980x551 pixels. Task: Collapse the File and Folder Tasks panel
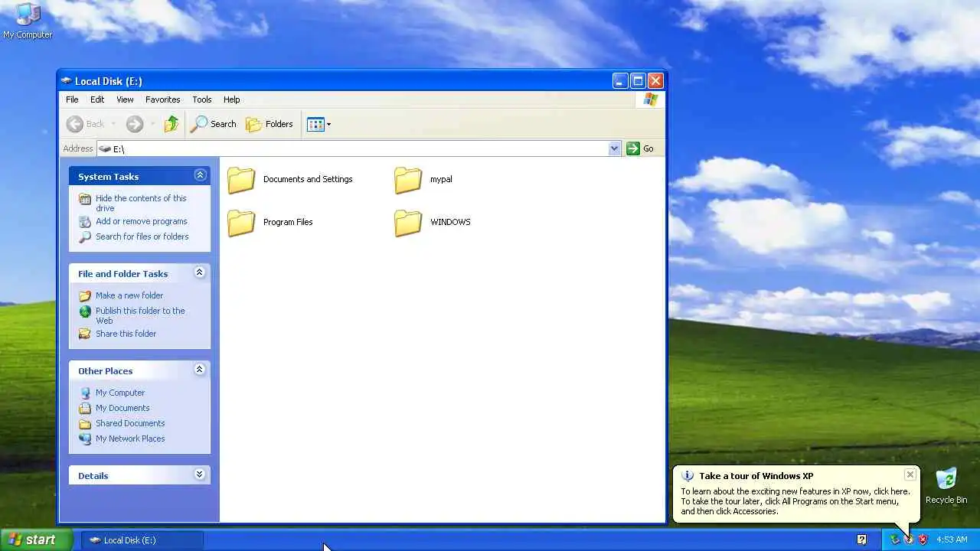200,272
